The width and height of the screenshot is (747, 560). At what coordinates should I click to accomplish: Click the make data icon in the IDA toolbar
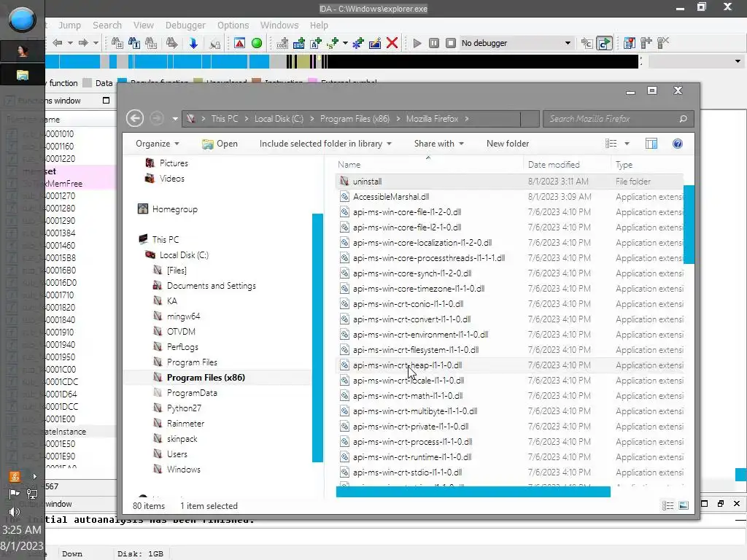(299, 43)
